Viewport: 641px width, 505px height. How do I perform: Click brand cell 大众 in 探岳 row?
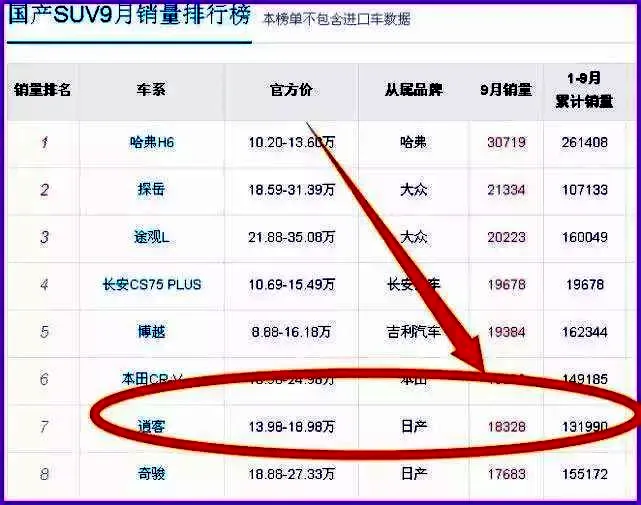[414, 190]
